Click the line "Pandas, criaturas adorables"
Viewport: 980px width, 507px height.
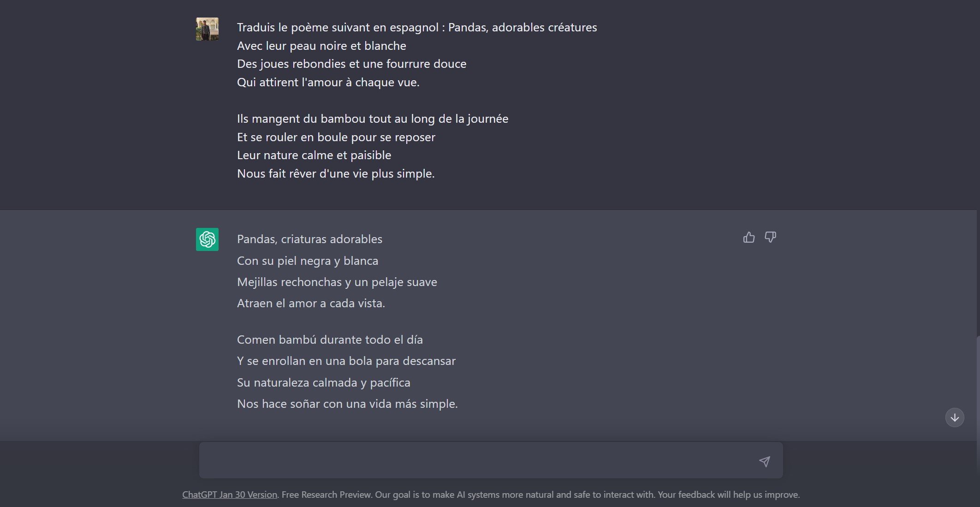tap(309, 239)
